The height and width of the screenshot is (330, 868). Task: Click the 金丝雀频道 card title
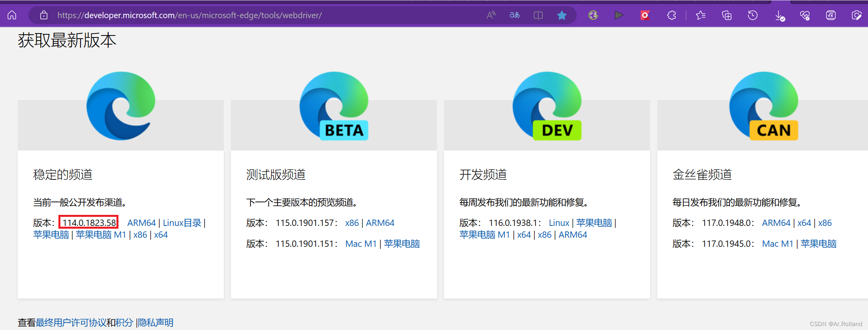tap(702, 174)
